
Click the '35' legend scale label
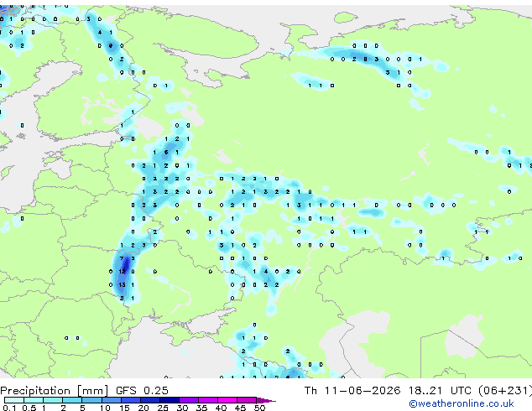[x=201, y=408]
